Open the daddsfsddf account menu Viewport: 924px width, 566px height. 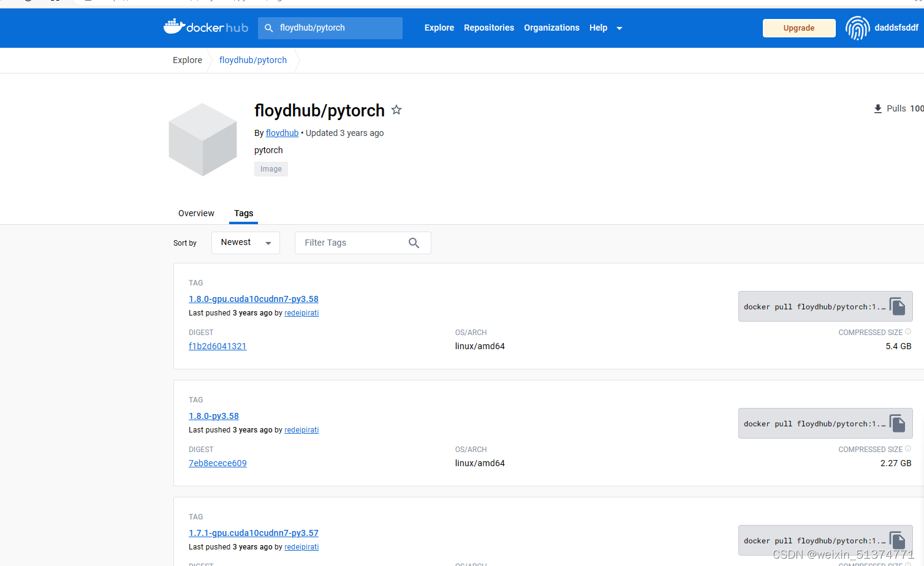[896, 28]
